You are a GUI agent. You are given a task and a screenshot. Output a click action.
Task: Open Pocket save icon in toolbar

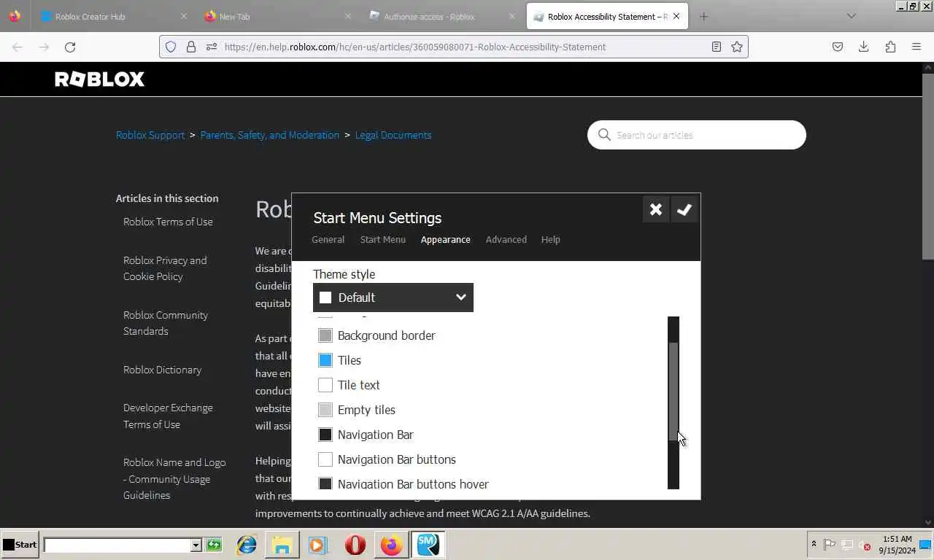pos(838,47)
